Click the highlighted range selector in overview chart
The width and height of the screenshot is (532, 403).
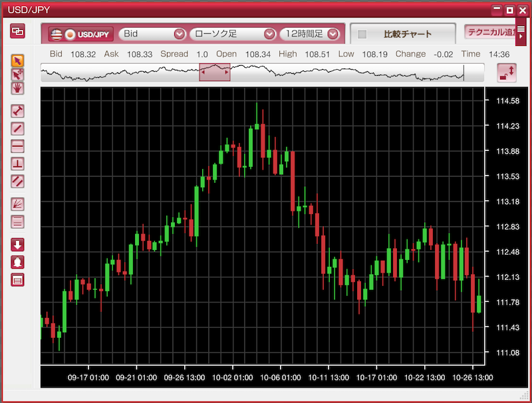coord(215,72)
